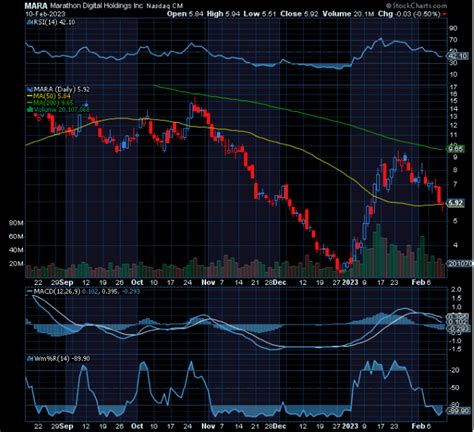Select the Volume 20.1M header value

348,14
